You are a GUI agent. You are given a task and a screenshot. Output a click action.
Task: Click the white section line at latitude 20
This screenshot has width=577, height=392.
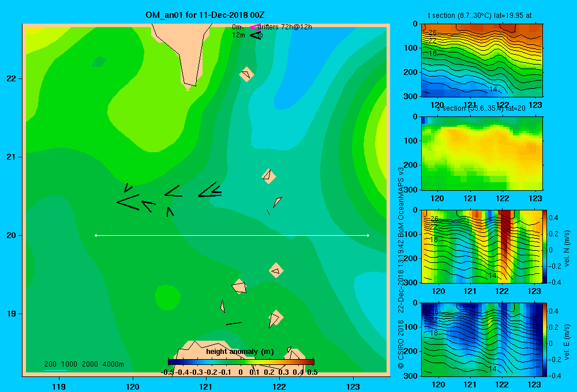click(x=232, y=235)
